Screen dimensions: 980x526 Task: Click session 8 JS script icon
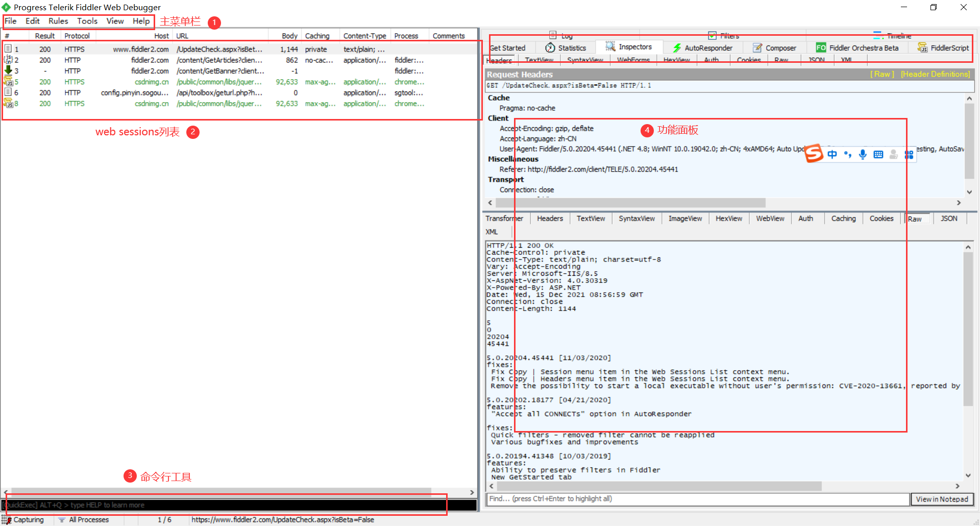coord(8,103)
